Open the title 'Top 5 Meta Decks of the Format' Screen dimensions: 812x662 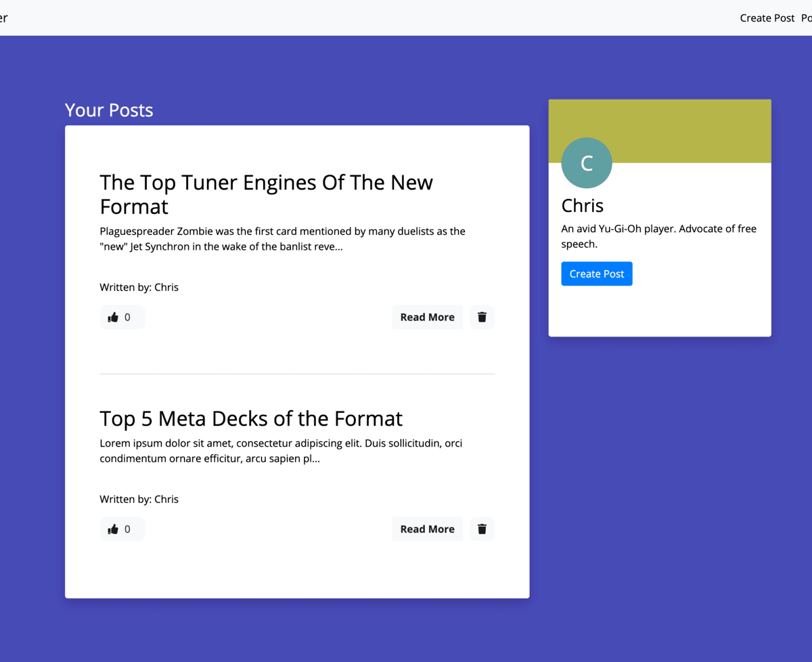251,418
